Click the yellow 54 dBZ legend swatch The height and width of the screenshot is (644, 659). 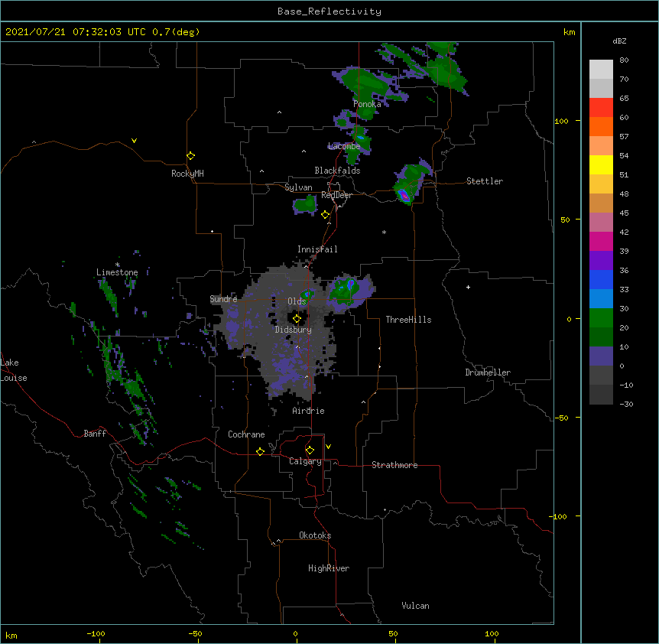coord(601,164)
